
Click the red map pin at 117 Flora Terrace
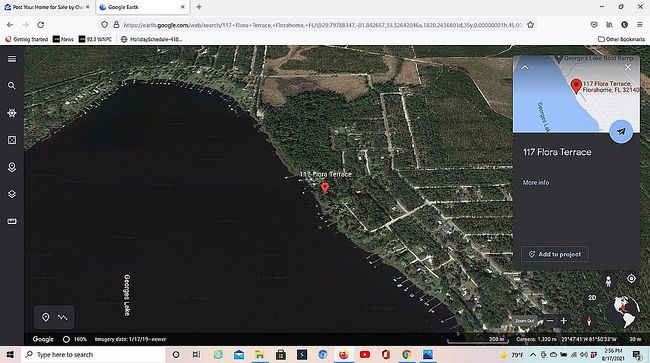pos(325,188)
